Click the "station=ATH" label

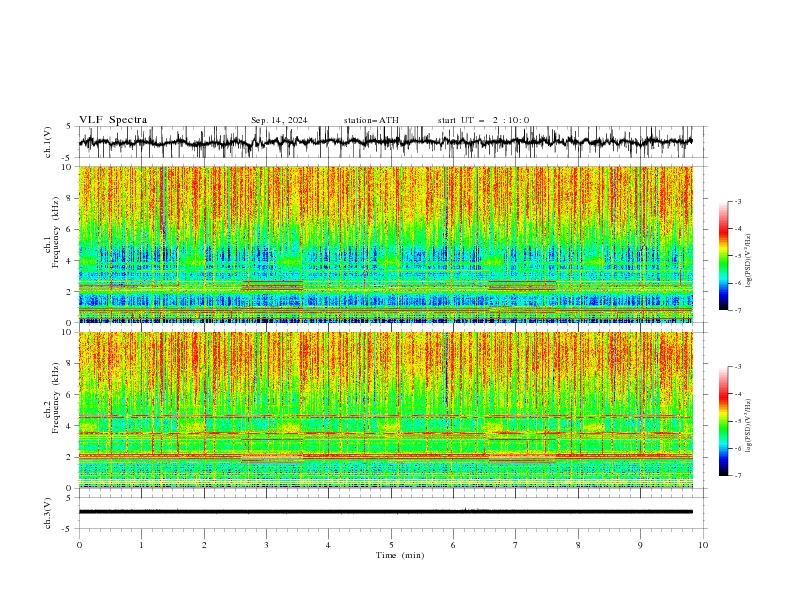click(x=371, y=120)
